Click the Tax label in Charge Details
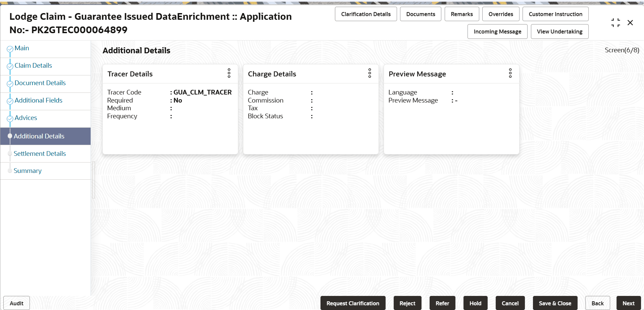 click(x=253, y=108)
